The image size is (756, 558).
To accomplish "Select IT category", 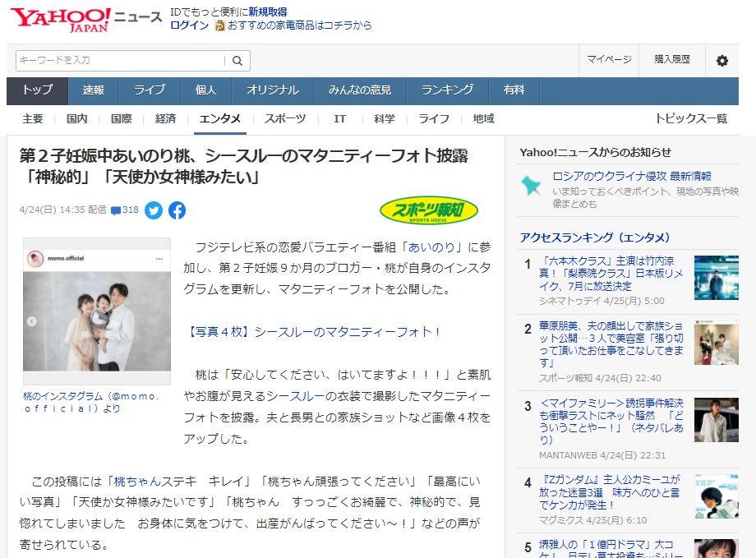I will (340, 118).
